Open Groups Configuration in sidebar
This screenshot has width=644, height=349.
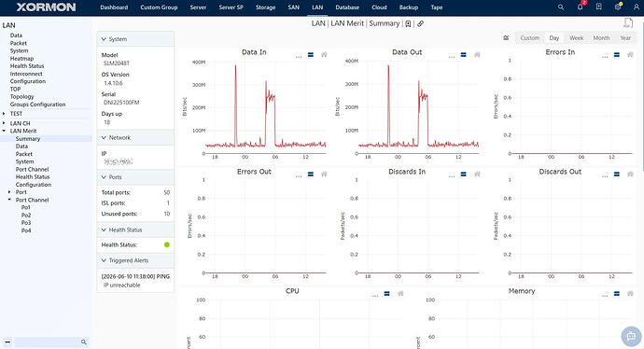(37, 105)
